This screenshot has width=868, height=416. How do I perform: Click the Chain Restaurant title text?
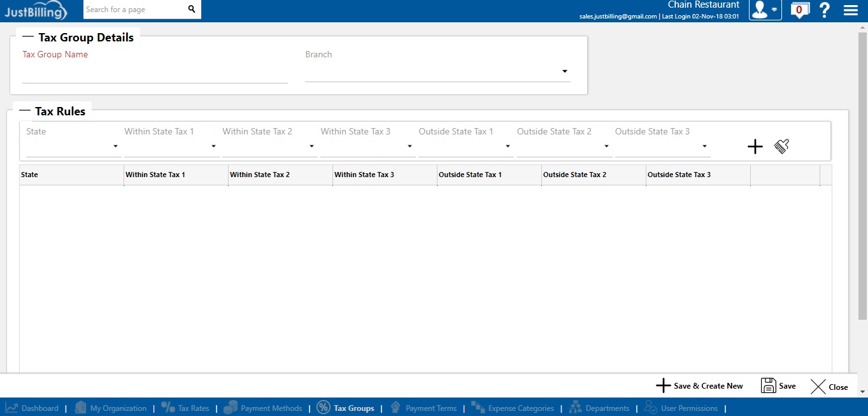703,5
